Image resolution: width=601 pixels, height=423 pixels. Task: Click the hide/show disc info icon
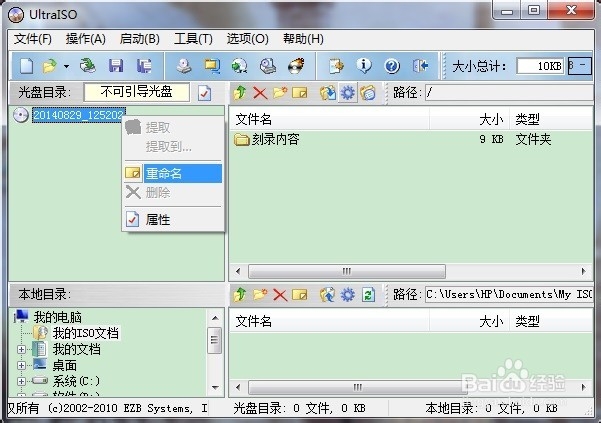[368, 93]
